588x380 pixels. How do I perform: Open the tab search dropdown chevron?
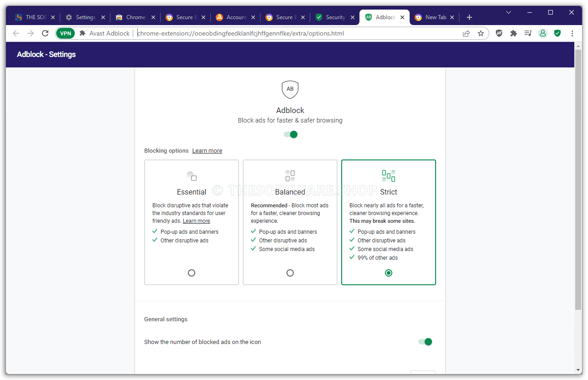pyautogui.click(x=509, y=12)
